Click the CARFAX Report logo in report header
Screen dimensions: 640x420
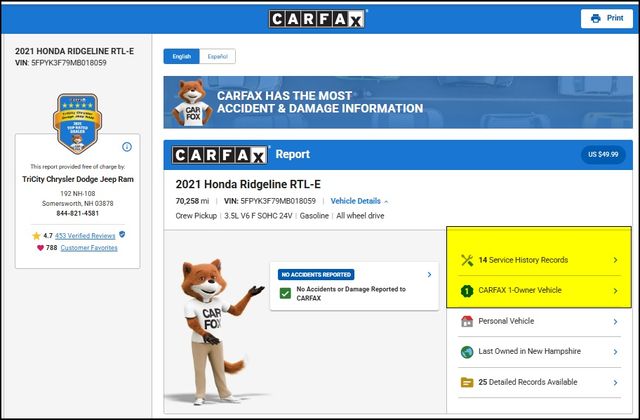tap(220, 155)
